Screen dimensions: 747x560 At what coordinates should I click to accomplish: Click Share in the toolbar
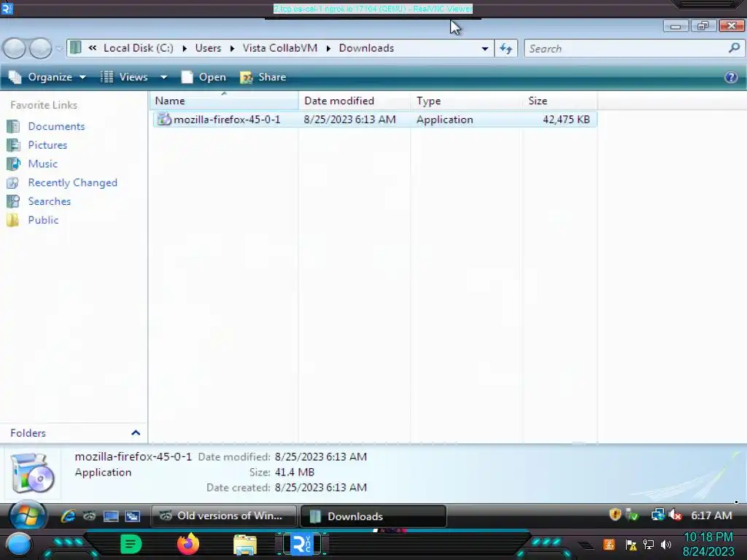click(x=263, y=77)
